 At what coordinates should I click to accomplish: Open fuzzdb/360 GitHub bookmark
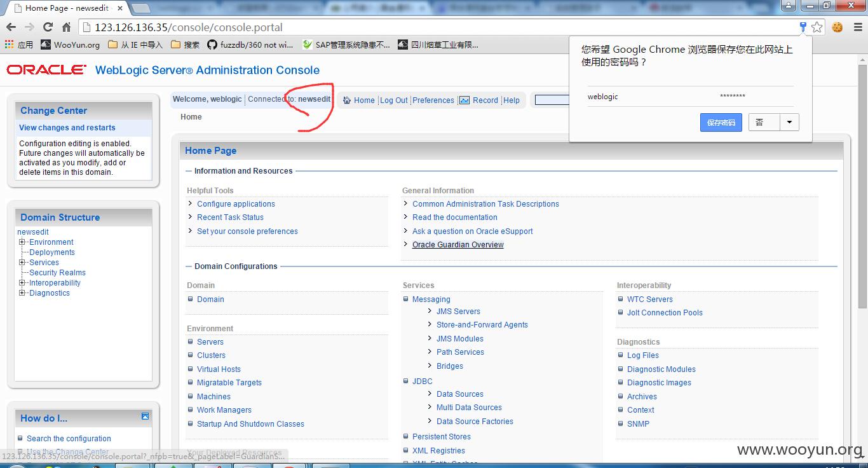250,45
